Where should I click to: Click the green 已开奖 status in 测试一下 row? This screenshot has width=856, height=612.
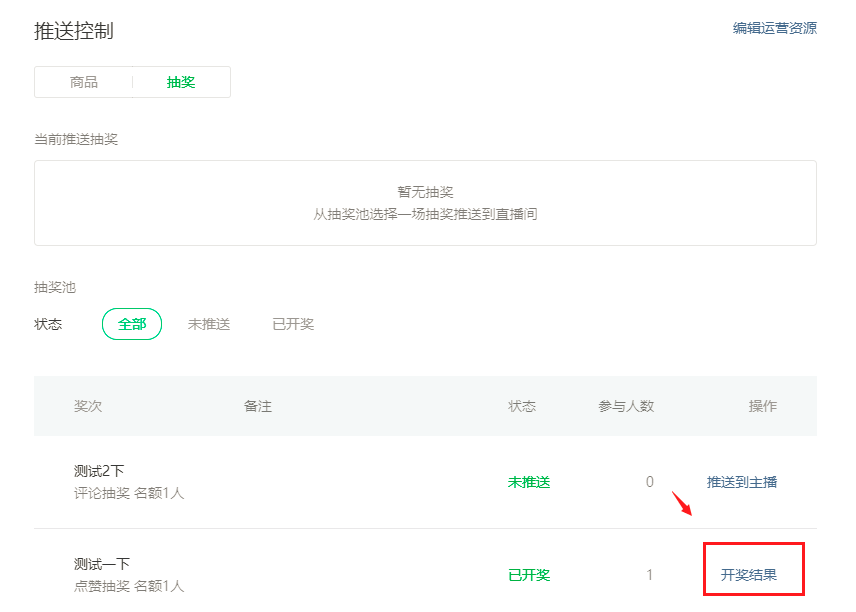coord(529,575)
